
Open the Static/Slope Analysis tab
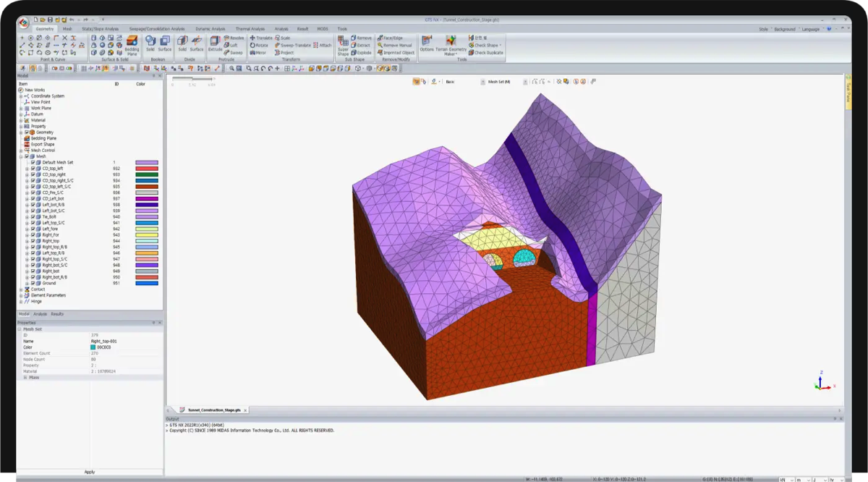[100, 29]
